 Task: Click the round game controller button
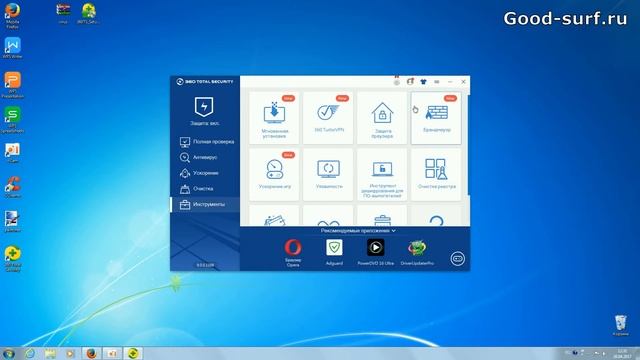coord(458,259)
